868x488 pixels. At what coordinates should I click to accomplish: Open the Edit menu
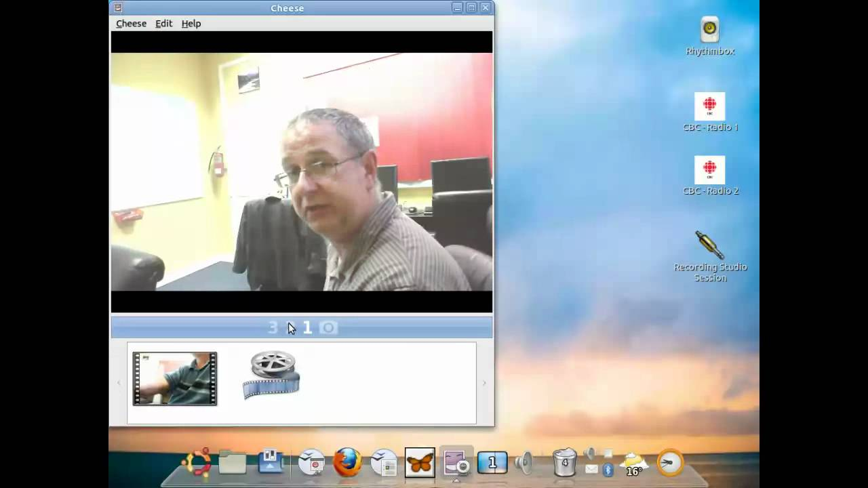point(163,23)
